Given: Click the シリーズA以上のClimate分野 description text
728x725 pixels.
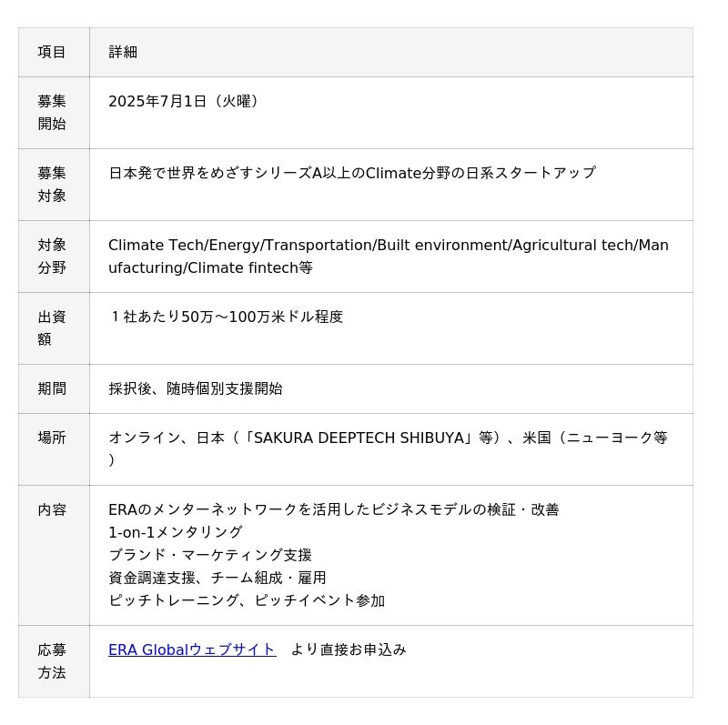Looking at the screenshot, I should coord(352,173).
